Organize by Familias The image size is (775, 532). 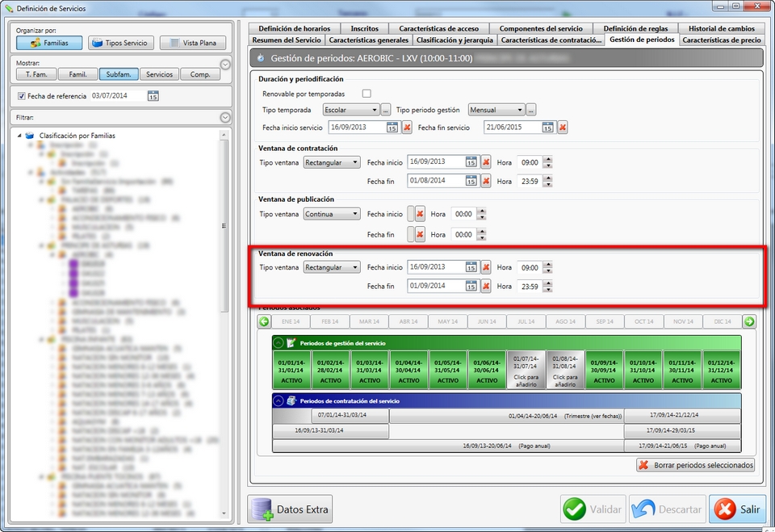49,43
